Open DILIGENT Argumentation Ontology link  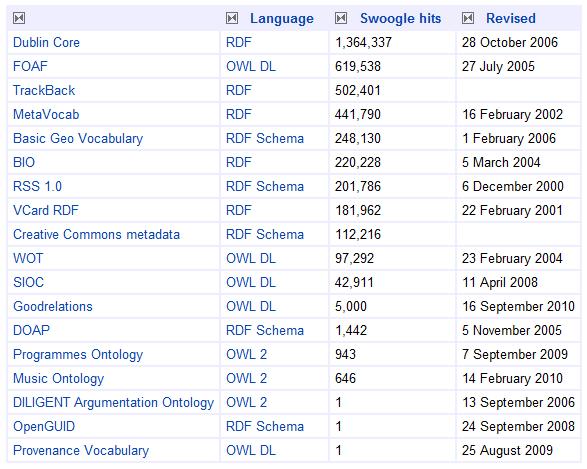113,402
